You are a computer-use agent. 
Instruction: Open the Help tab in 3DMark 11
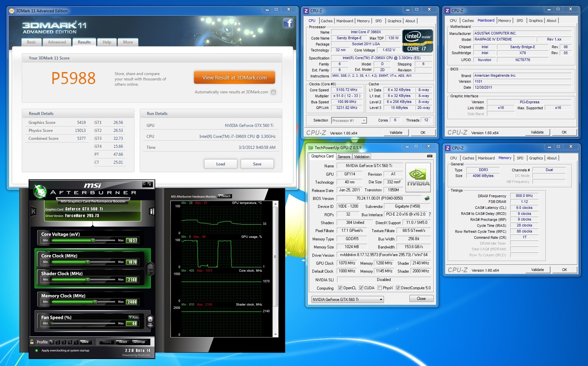point(107,42)
